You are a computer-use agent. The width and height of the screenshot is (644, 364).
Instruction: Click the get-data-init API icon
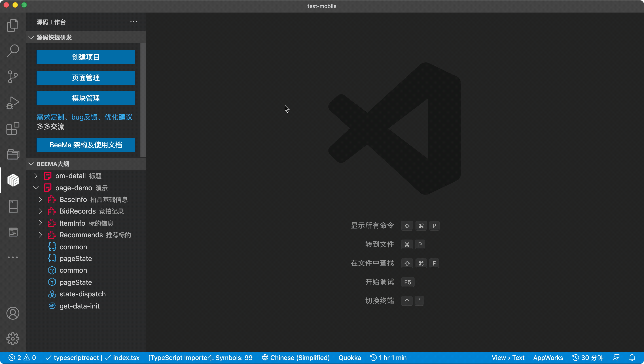(x=52, y=306)
